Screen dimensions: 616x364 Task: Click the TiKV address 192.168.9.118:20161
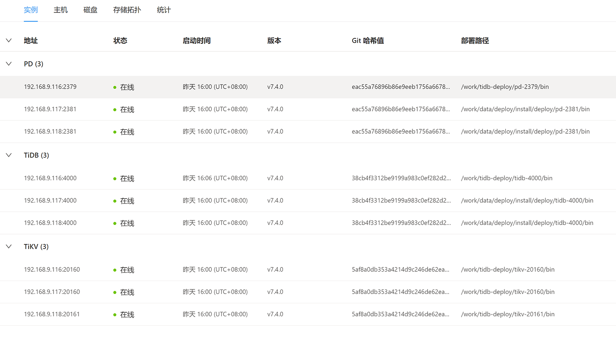52,314
